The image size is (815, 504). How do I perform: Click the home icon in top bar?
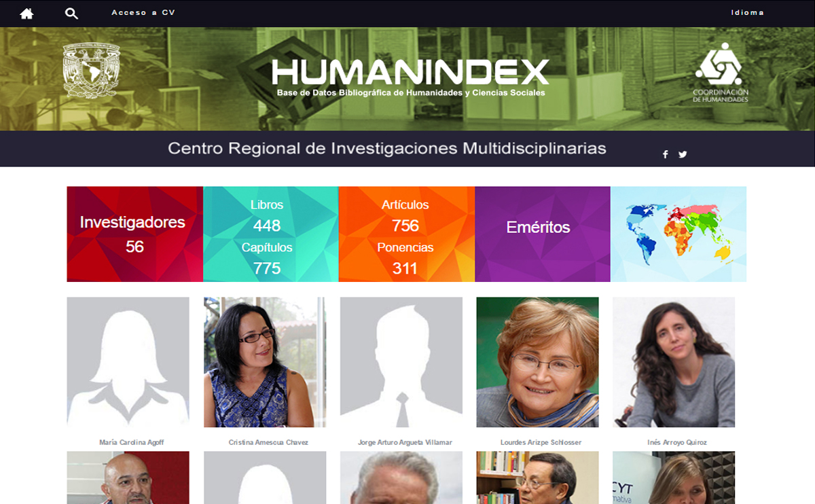(26, 14)
